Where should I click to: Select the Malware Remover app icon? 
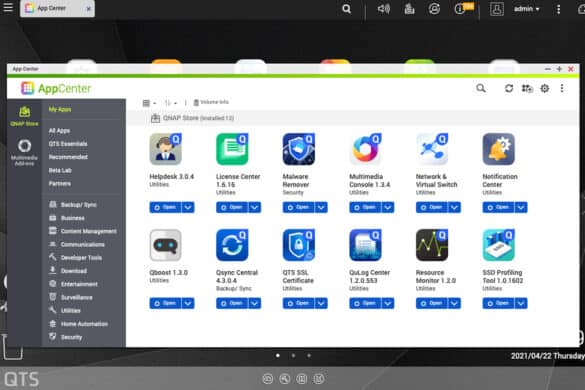click(298, 149)
